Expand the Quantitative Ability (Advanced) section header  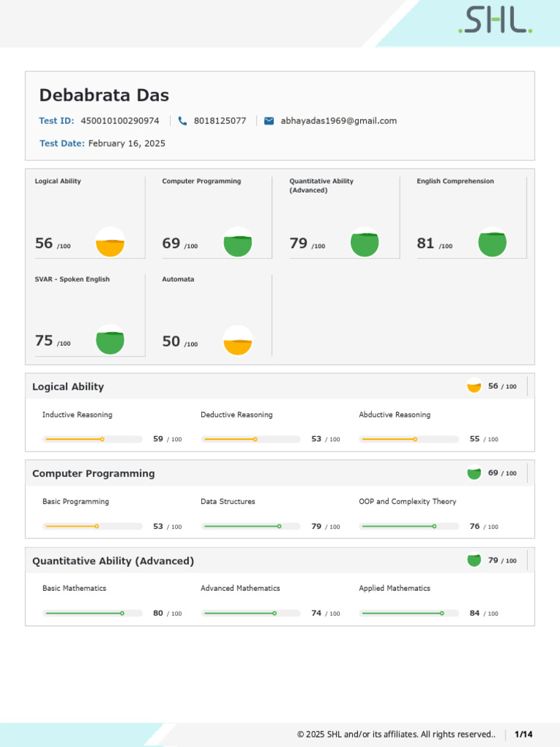pos(113,561)
